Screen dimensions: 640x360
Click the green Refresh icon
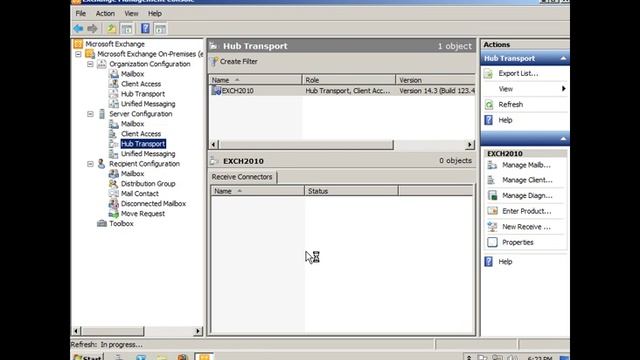click(489, 104)
